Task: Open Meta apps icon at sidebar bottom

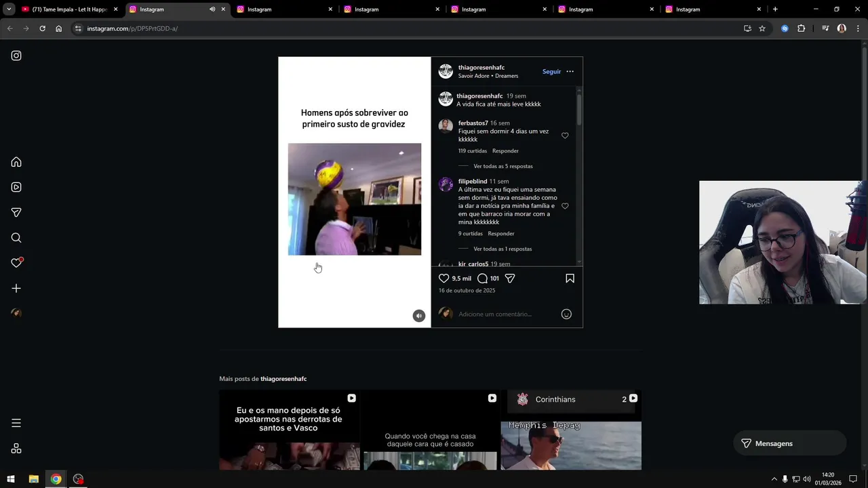Action: [16, 449]
